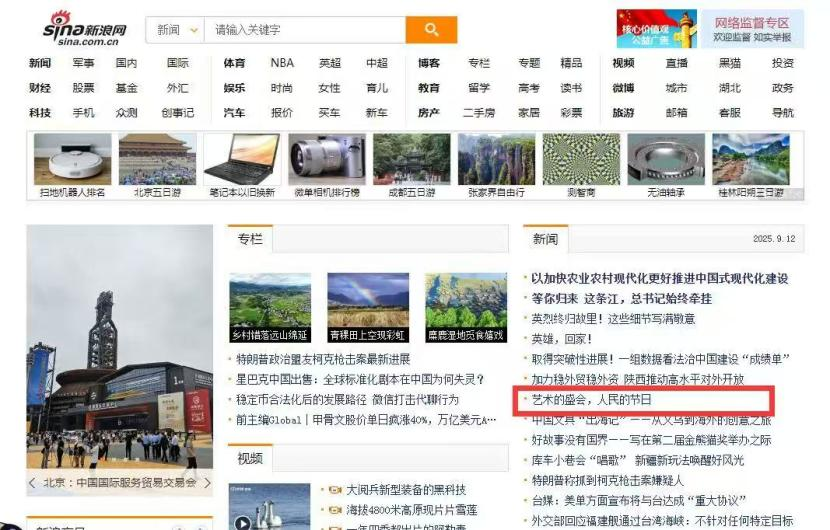Click the video camera icon beside 大阅兵新型装备的黑科技
Viewport: 830px width, 530px height.
point(335,490)
